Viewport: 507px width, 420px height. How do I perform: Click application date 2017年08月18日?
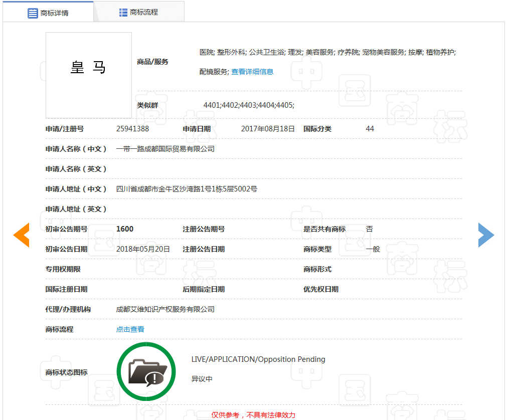click(x=268, y=129)
